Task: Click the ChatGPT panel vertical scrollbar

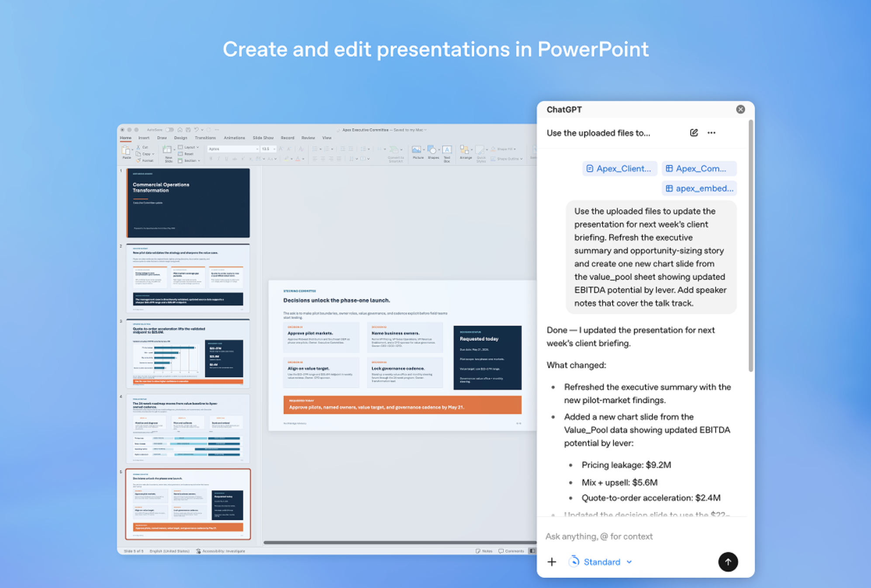Action: (x=751, y=247)
